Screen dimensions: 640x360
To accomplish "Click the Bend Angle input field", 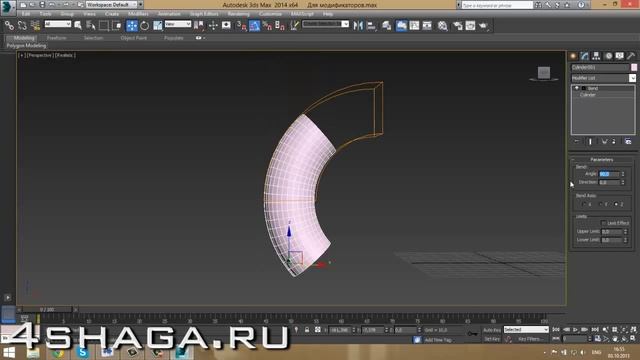I will 609,174.
